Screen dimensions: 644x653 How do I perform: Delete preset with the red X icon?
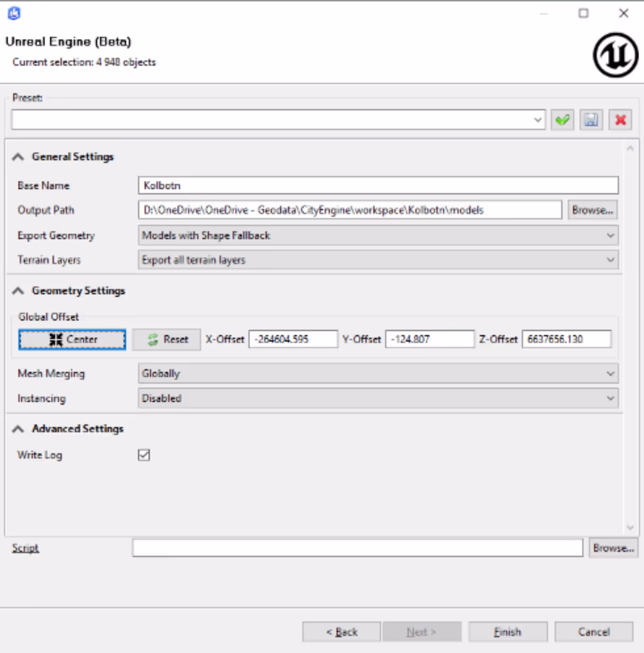(620, 120)
